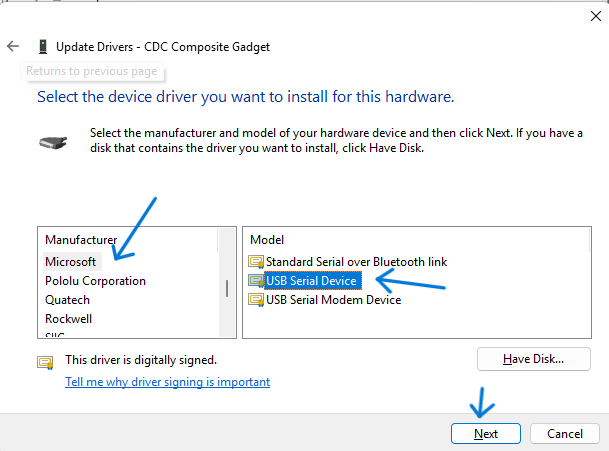Click the Manufacturer column header

click(81, 240)
